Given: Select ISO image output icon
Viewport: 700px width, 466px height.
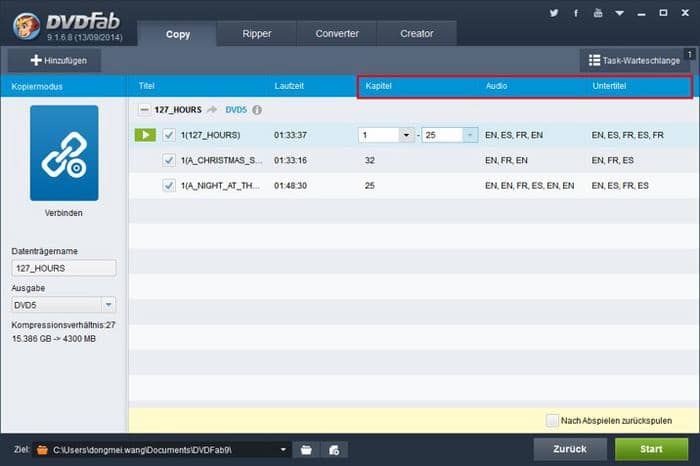Looking at the screenshot, I should [x=334, y=450].
